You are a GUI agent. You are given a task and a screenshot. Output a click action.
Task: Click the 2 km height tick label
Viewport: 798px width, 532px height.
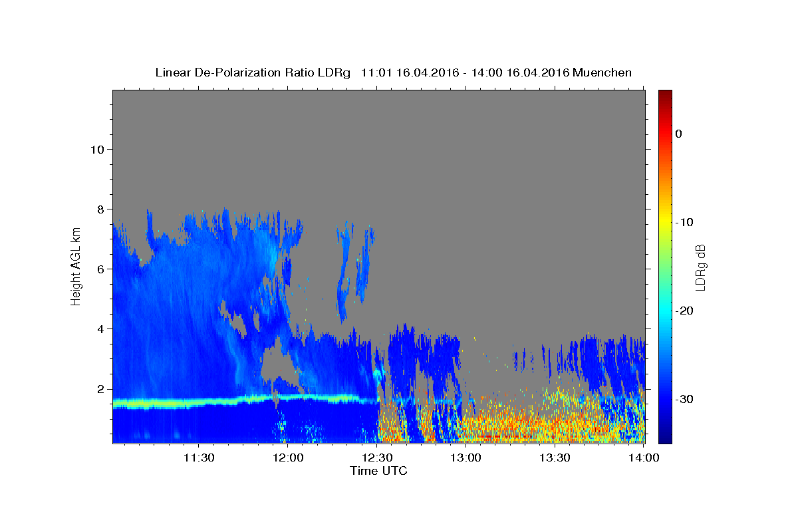click(x=100, y=389)
